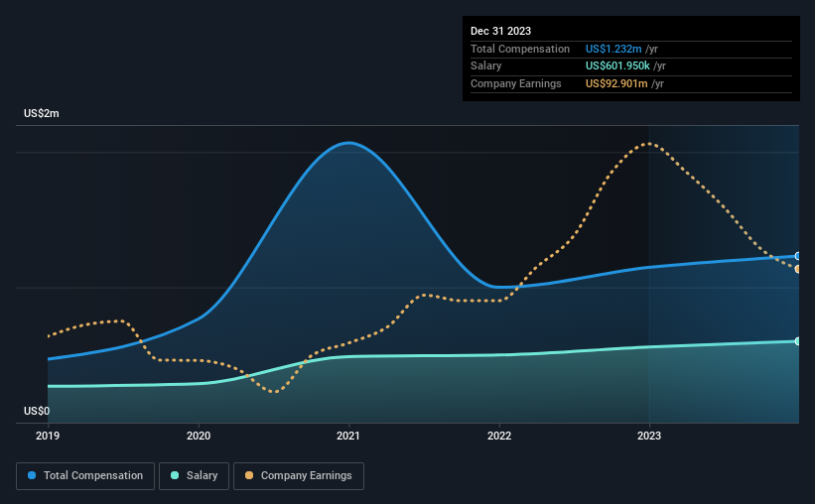Click the orange Company Earnings legend dot
The height and width of the screenshot is (504, 815).
pyautogui.click(x=249, y=475)
